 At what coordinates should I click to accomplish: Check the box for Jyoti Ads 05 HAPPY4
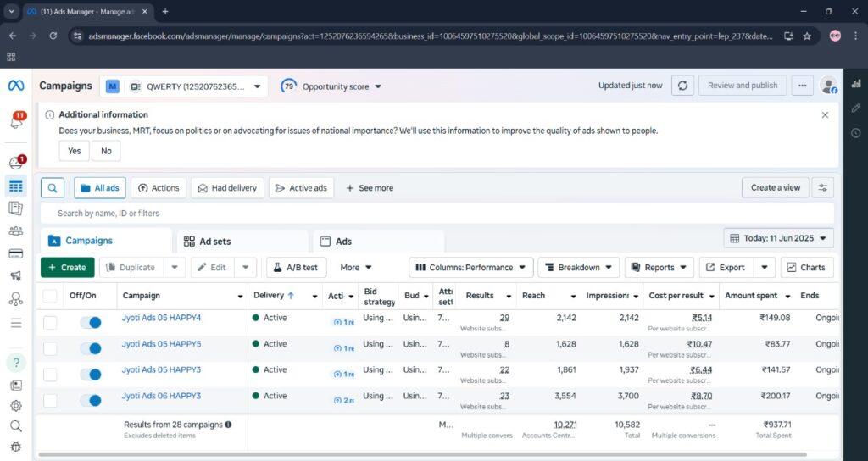[50, 322]
